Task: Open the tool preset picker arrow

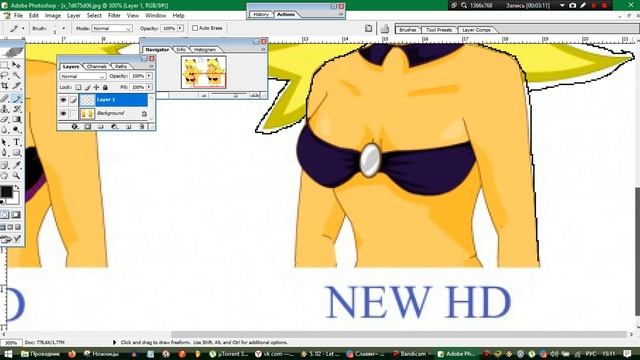Action: [23, 28]
